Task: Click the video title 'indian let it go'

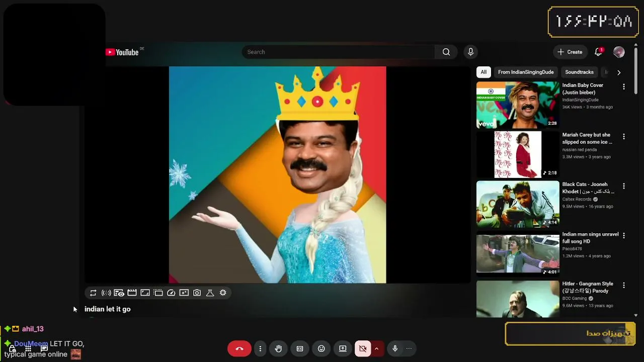Action: (108, 309)
